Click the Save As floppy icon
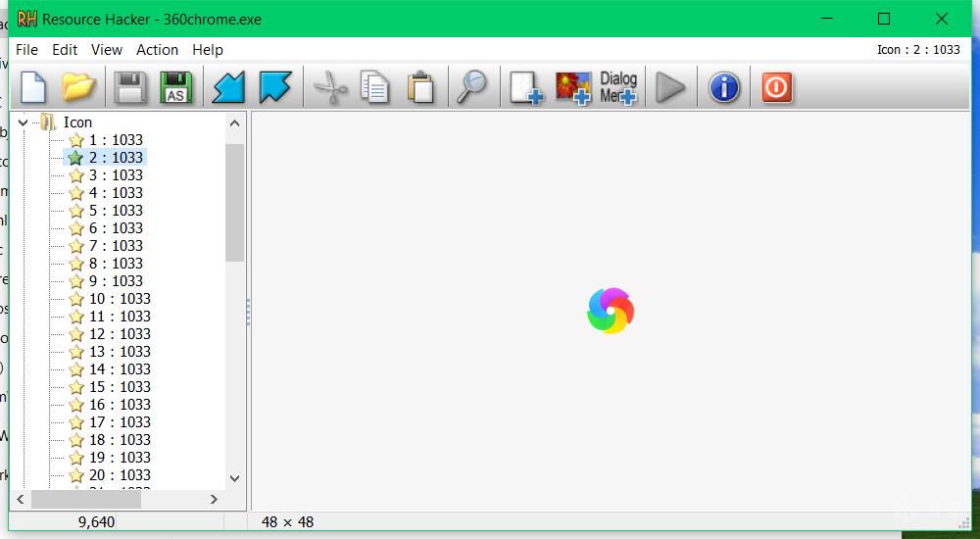 (x=176, y=87)
